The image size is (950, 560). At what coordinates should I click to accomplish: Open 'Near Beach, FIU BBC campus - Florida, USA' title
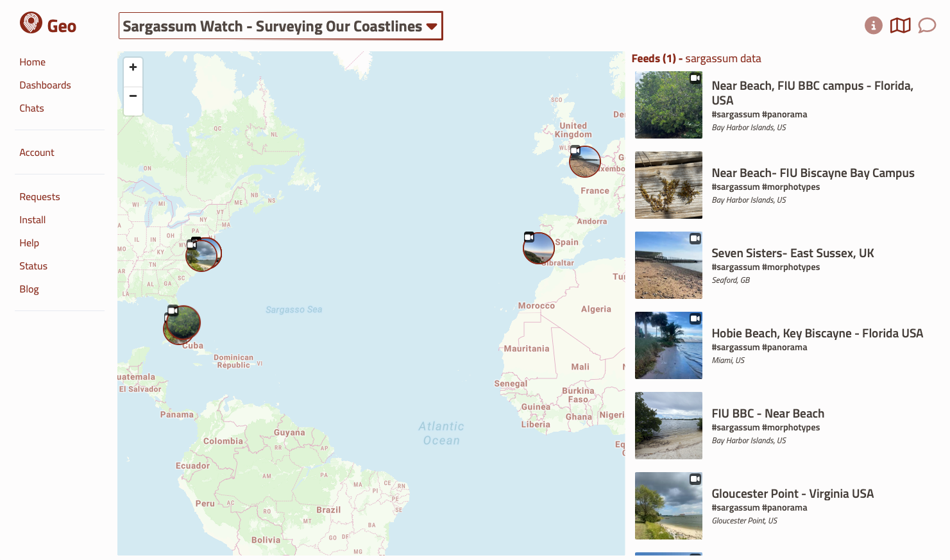point(812,93)
